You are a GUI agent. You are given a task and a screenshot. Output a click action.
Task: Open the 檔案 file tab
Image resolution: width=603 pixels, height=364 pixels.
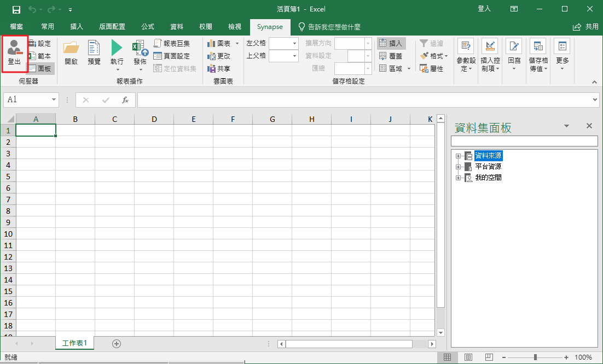(16, 26)
